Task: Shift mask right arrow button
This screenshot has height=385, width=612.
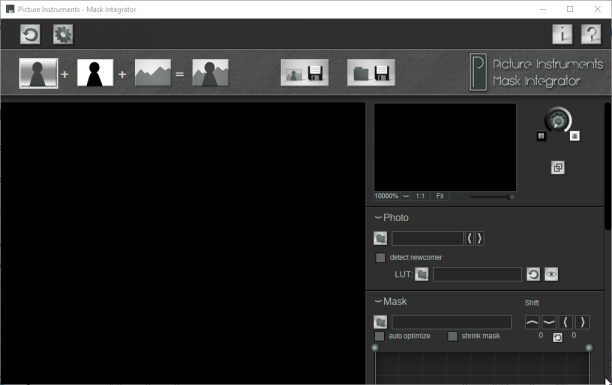Action: (582, 322)
